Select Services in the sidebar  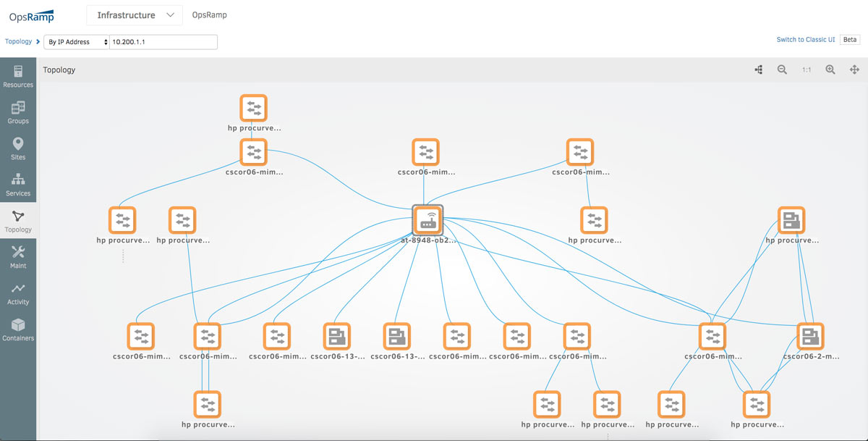[x=18, y=185]
